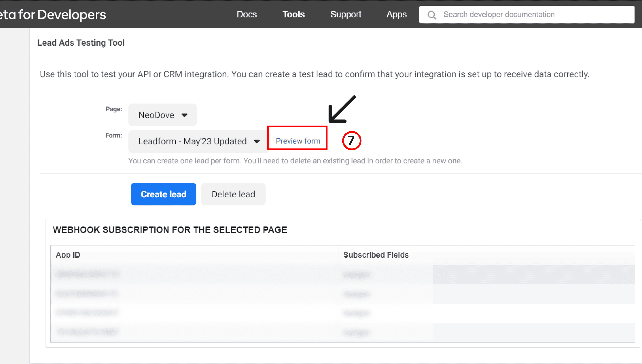This screenshot has height=364, width=642.
Task: Select the Docs menu item
Action: pos(247,14)
